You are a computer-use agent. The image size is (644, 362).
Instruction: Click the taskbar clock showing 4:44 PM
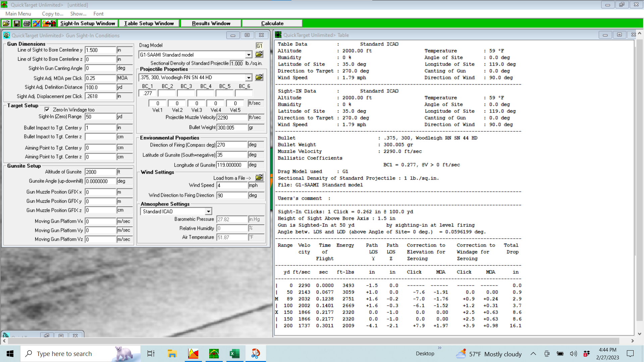tap(607, 354)
